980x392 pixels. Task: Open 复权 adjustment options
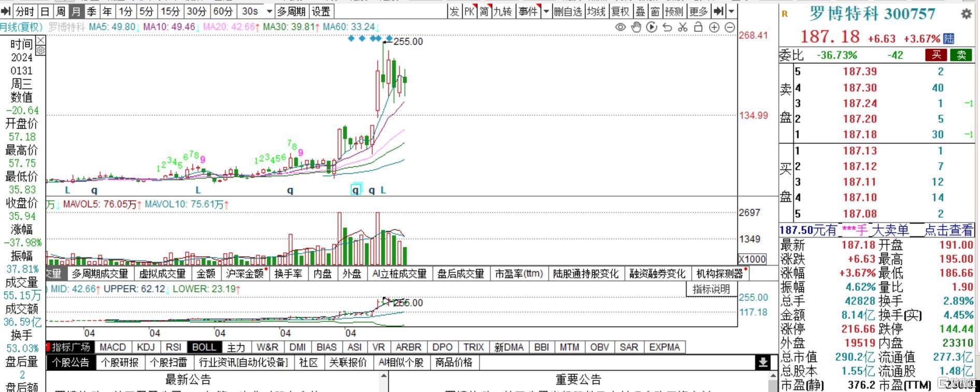(620, 11)
